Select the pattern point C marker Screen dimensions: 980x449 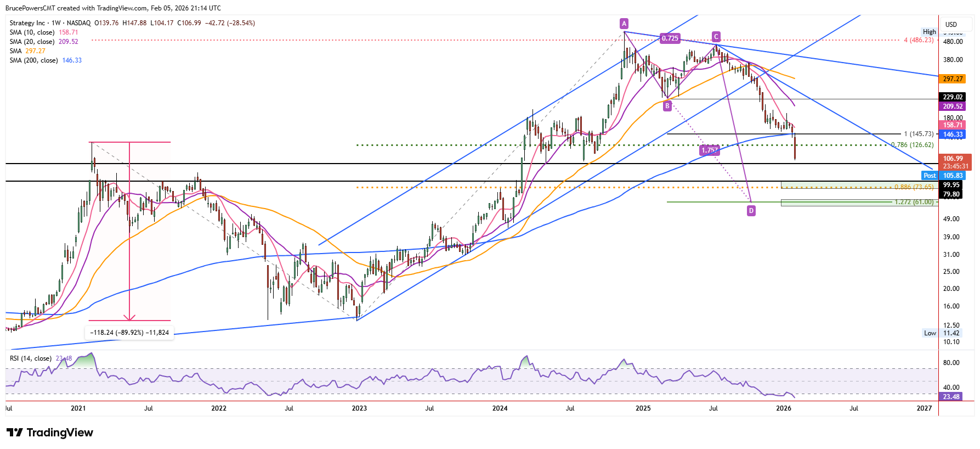(x=716, y=37)
